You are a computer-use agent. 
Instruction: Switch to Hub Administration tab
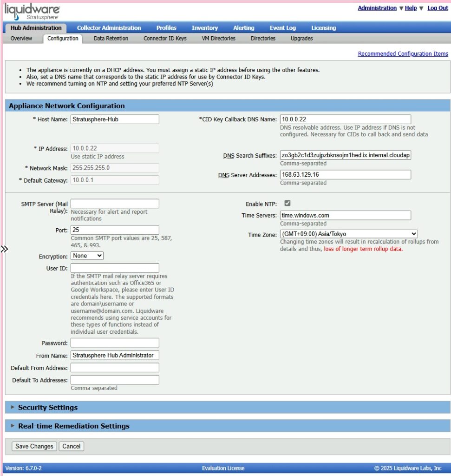(x=36, y=28)
